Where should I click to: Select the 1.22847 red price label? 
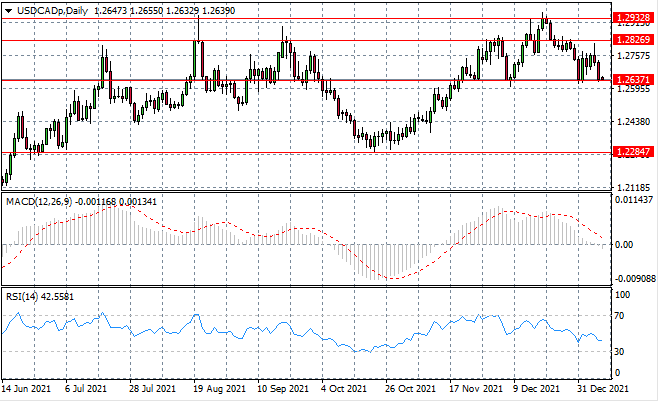(634, 152)
